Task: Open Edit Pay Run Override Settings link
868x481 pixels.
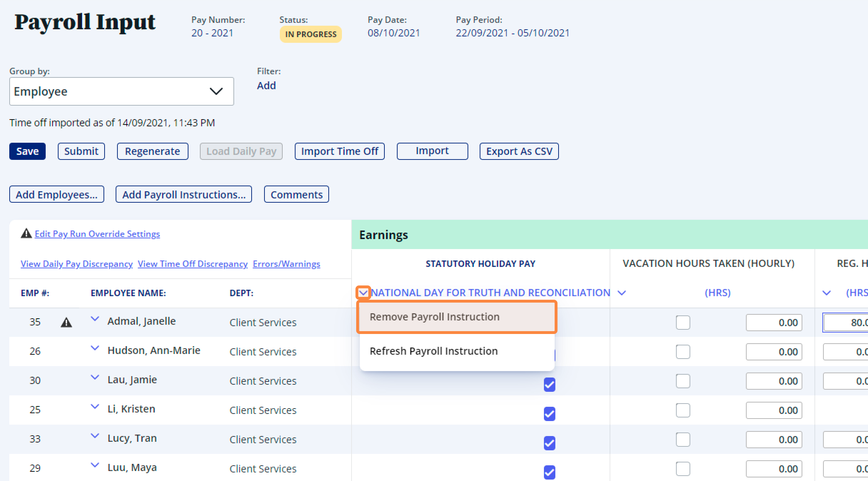Action: point(97,234)
